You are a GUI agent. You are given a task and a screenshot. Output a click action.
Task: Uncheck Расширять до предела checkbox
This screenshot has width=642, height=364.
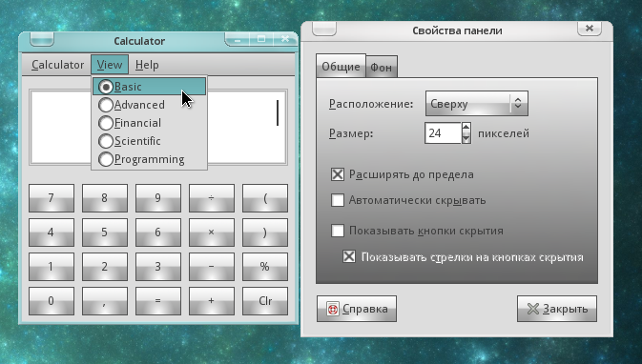click(x=338, y=174)
